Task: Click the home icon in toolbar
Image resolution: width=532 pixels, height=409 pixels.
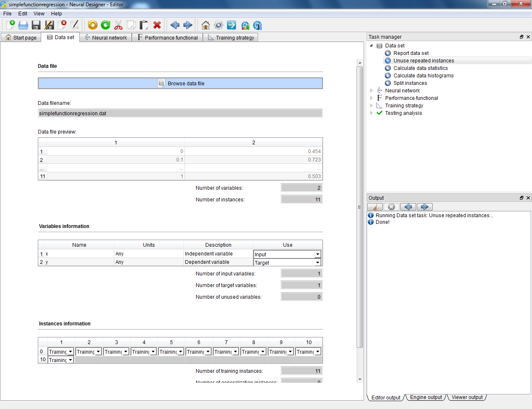Action: click(x=205, y=25)
